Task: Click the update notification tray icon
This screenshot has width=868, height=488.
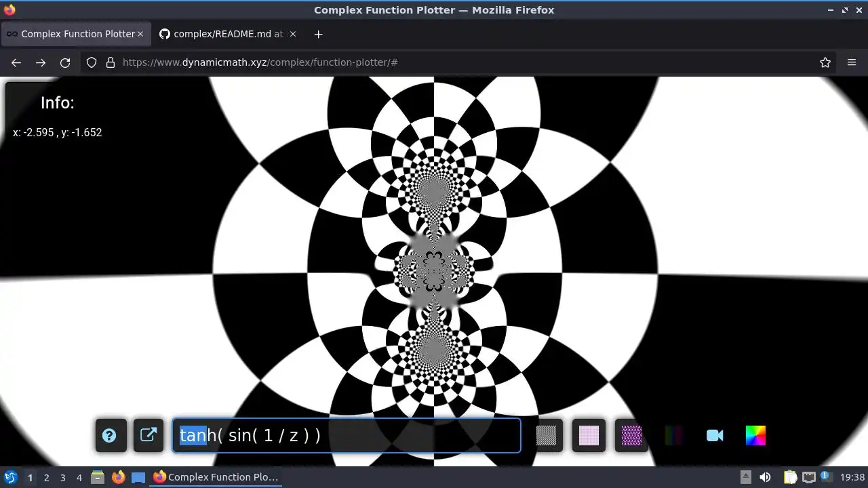Action: pos(826,477)
